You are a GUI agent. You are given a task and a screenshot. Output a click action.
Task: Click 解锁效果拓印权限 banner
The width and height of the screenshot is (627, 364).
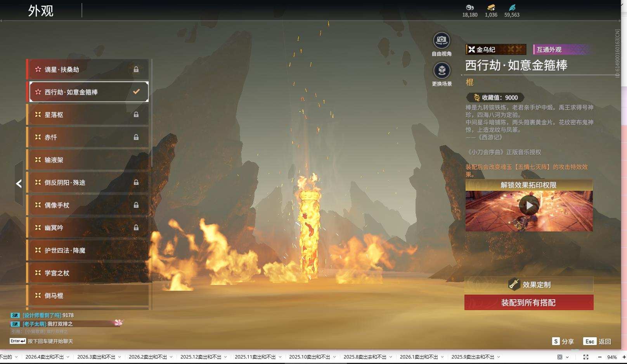pyautogui.click(x=529, y=185)
